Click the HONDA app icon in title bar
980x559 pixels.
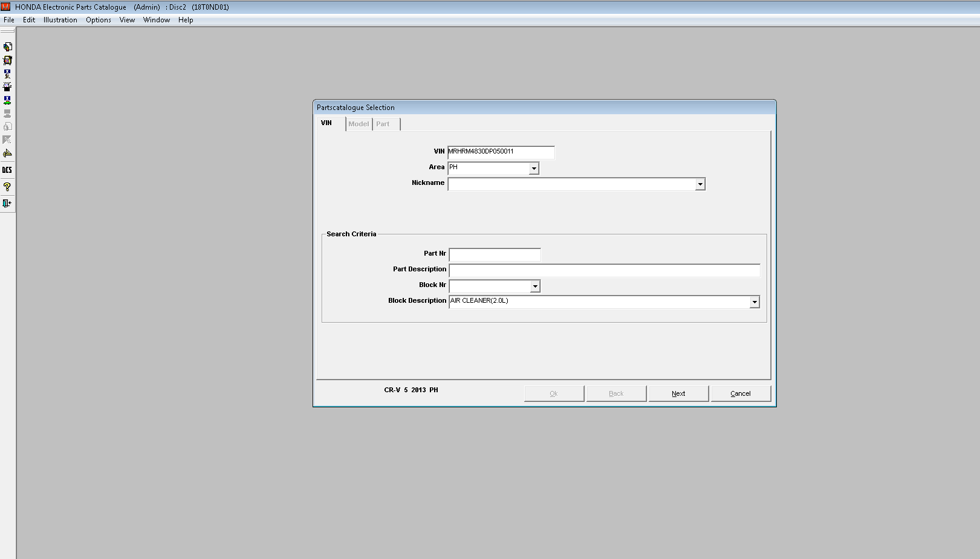click(x=6, y=7)
